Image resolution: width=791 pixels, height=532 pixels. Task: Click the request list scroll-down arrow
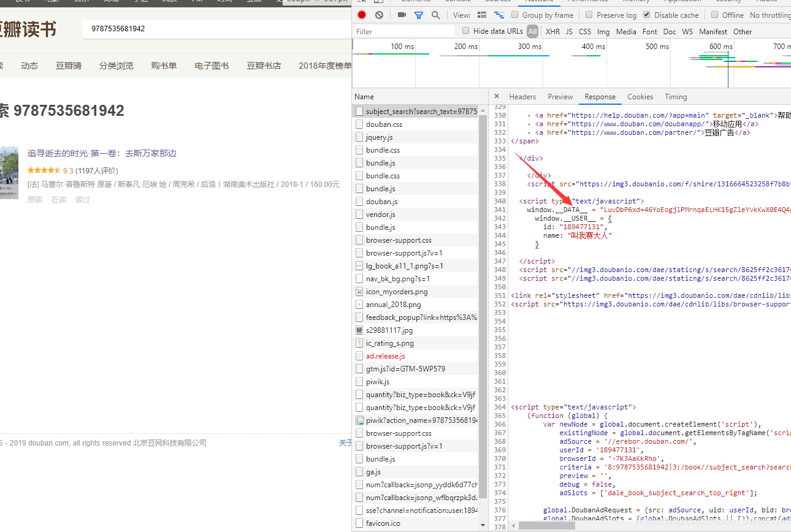483,525
